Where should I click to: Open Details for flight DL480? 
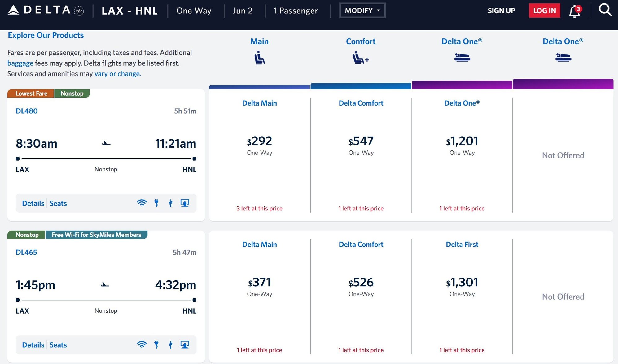[x=33, y=203]
